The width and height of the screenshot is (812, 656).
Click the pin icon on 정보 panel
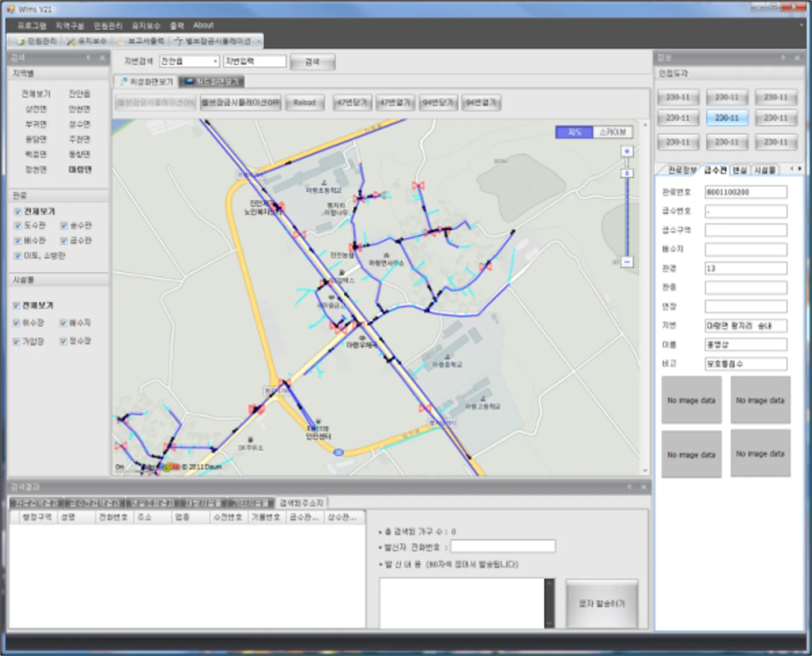point(783,57)
